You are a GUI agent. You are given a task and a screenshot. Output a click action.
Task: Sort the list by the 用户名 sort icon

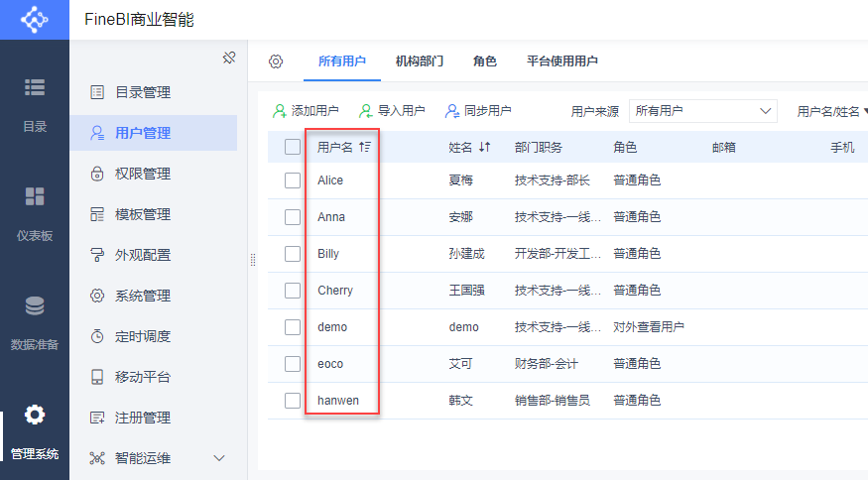(365, 147)
